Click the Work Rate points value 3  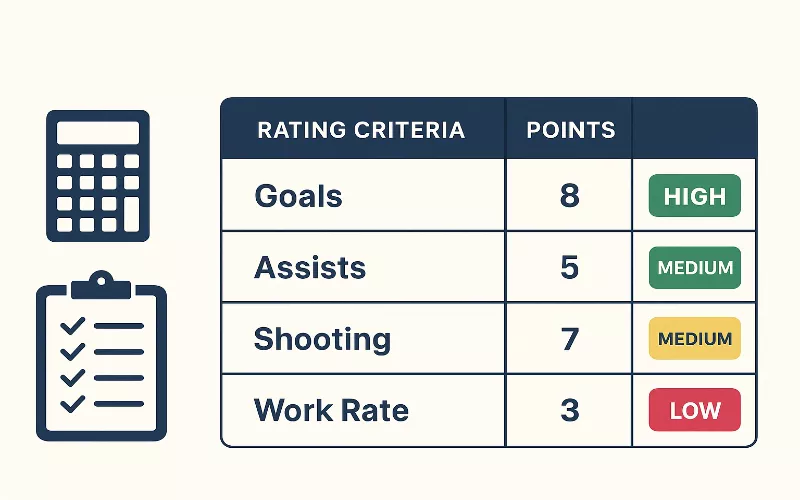pyautogui.click(x=570, y=410)
